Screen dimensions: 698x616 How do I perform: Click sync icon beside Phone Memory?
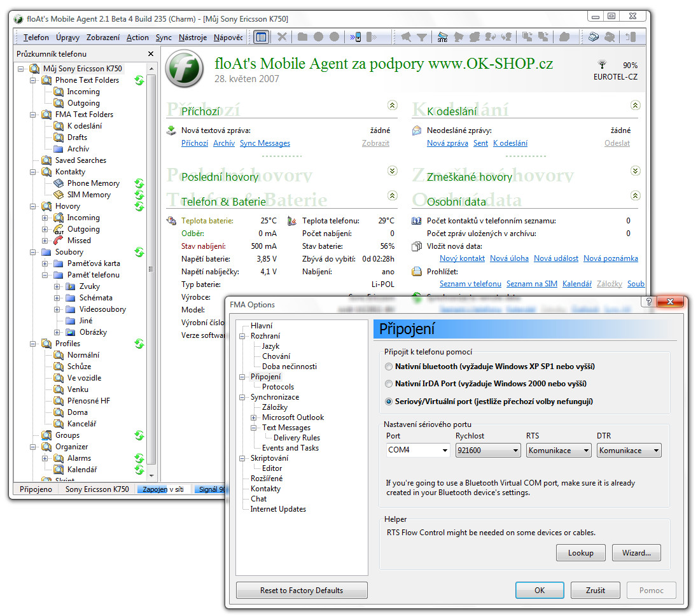[139, 183]
